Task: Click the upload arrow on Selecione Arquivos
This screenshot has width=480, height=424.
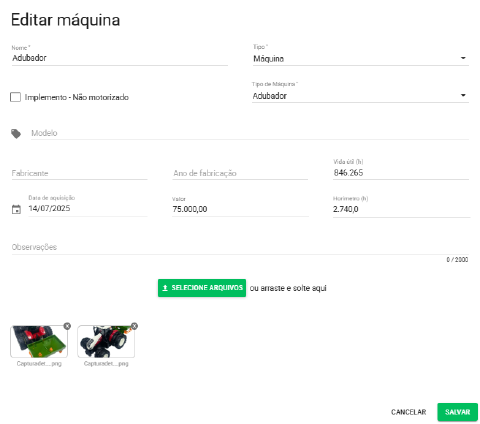Action: point(165,288)
